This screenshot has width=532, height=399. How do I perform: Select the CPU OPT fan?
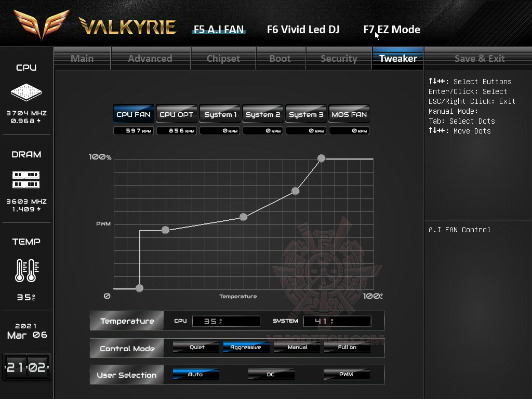177,114
